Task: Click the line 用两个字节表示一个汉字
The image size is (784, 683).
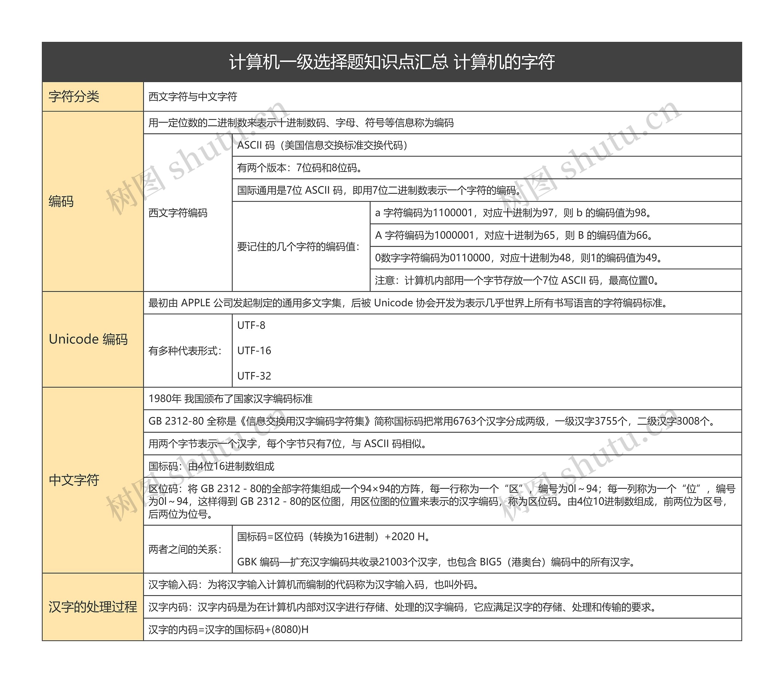Action: coord(288,444)
